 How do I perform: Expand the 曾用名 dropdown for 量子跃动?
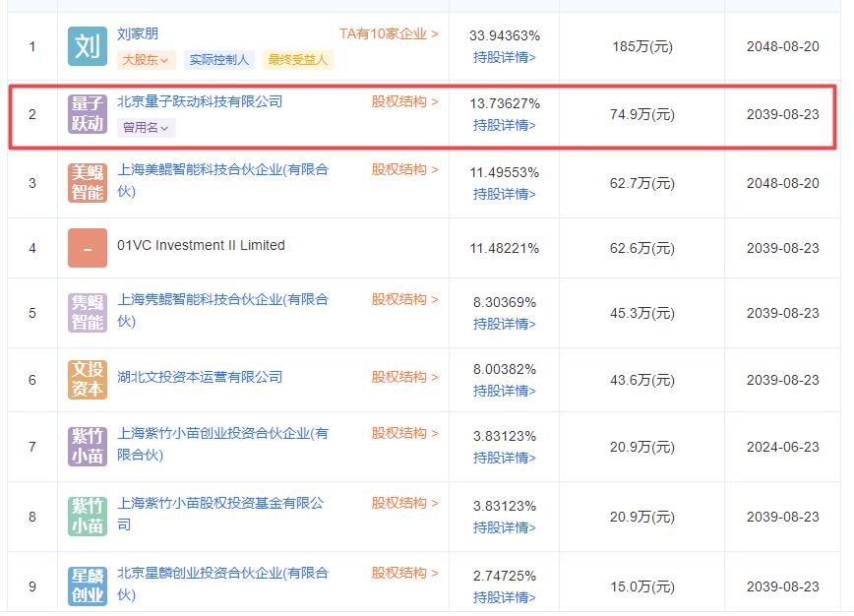(x=146, y=128)
